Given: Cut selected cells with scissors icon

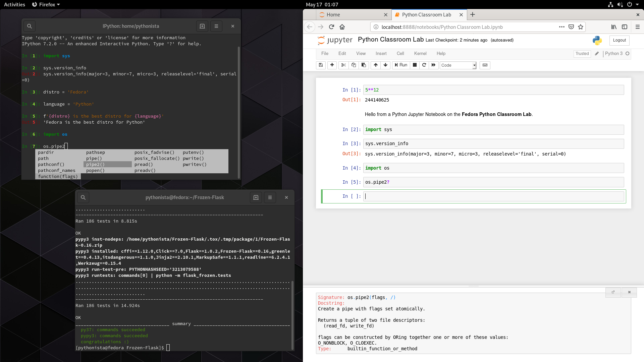Looking at the screenshot, I should (343, 65).
